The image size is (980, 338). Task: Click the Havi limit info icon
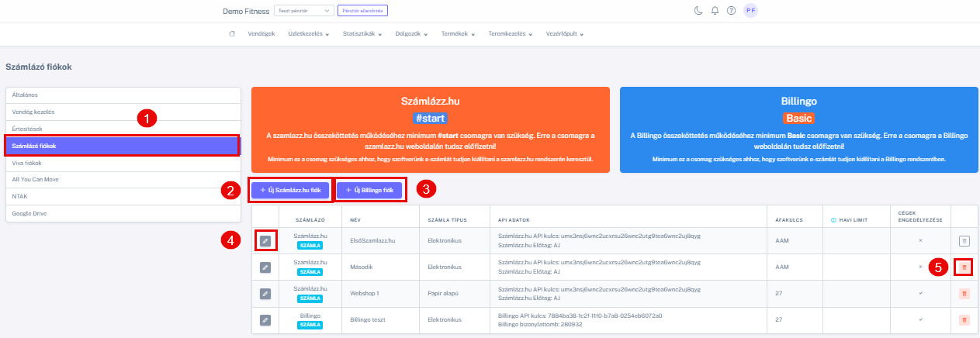tap(833, 219)
